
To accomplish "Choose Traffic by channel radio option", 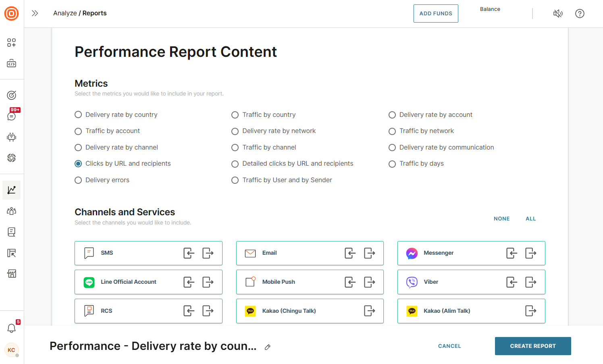I will tap(235, 148).
